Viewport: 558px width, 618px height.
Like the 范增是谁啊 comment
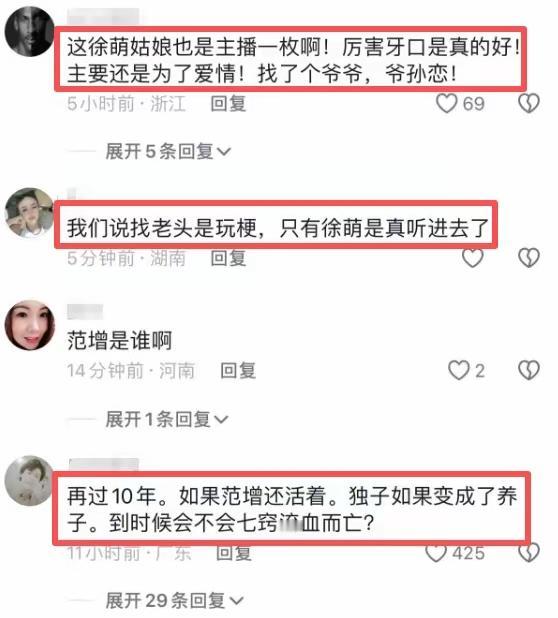pos(459,370)
